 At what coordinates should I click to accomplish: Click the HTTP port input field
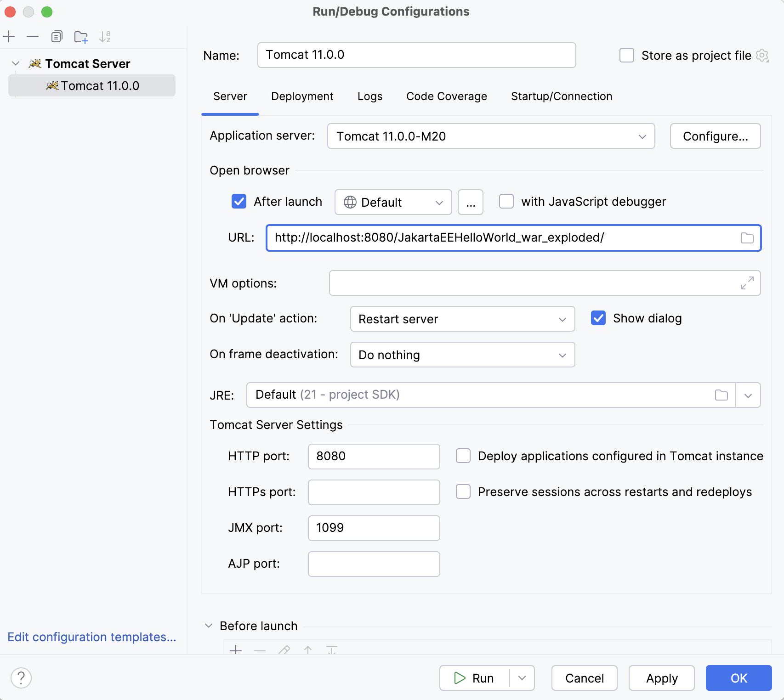374,456
